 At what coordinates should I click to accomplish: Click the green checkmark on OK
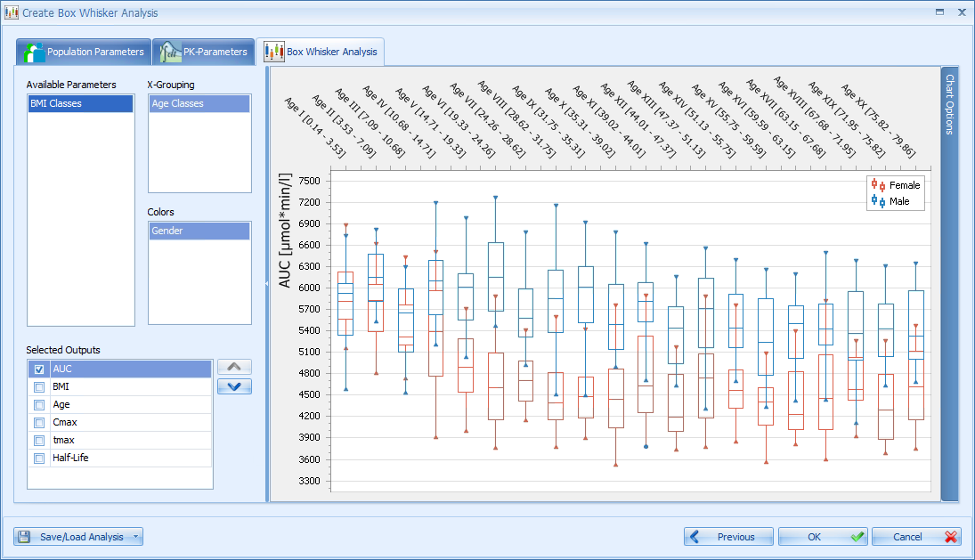click(857, 537)
